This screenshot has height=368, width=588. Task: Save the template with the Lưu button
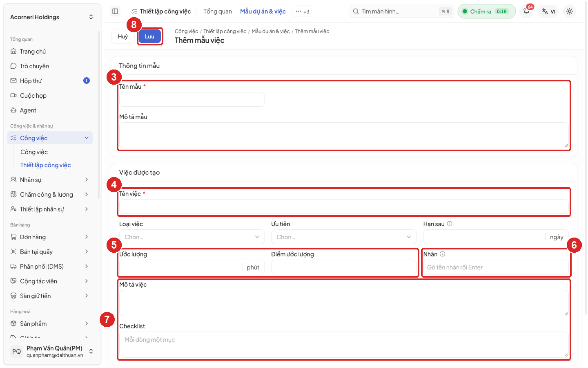point(149,36)
